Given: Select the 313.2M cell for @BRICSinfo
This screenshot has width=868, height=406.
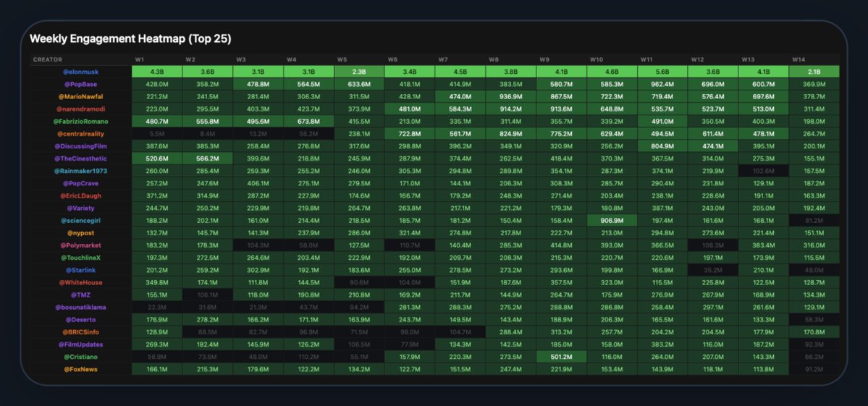Looking at the screenshot, I should tap(561, 332).
